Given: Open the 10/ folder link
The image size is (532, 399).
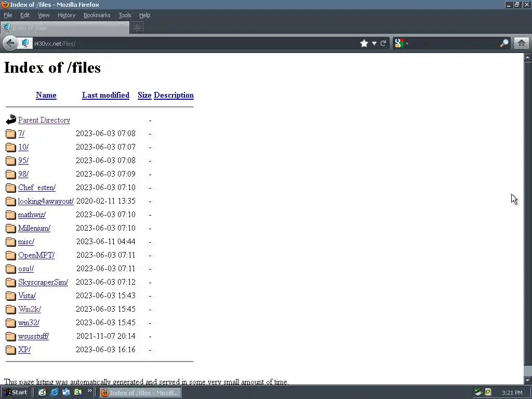Looking at the screenshot, I should [x=23, y=147].
